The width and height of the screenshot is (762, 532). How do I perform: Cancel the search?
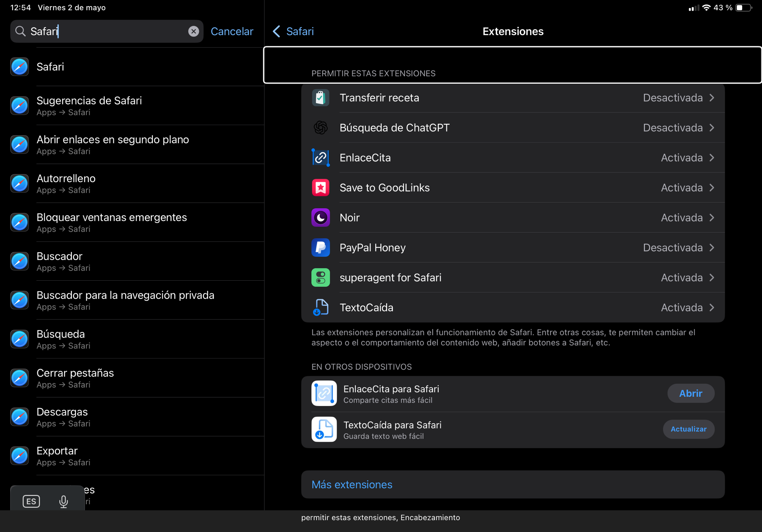(232, 31)
